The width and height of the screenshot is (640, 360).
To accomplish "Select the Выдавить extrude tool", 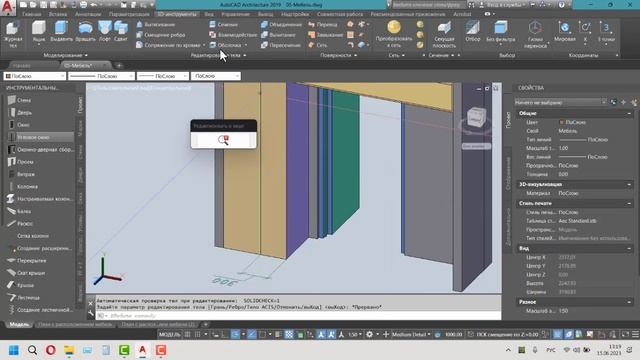I will 61,31.
